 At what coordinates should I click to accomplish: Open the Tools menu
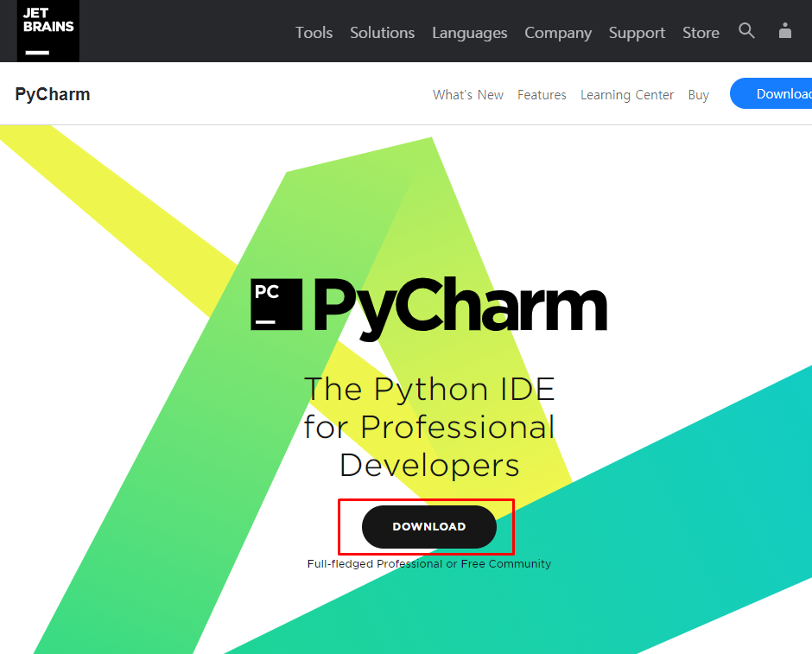[314, 33]
